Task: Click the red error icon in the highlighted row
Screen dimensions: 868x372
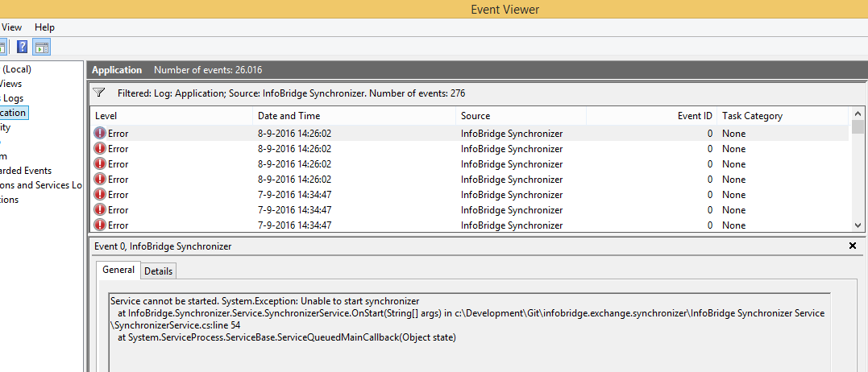Action: point(100,133)
